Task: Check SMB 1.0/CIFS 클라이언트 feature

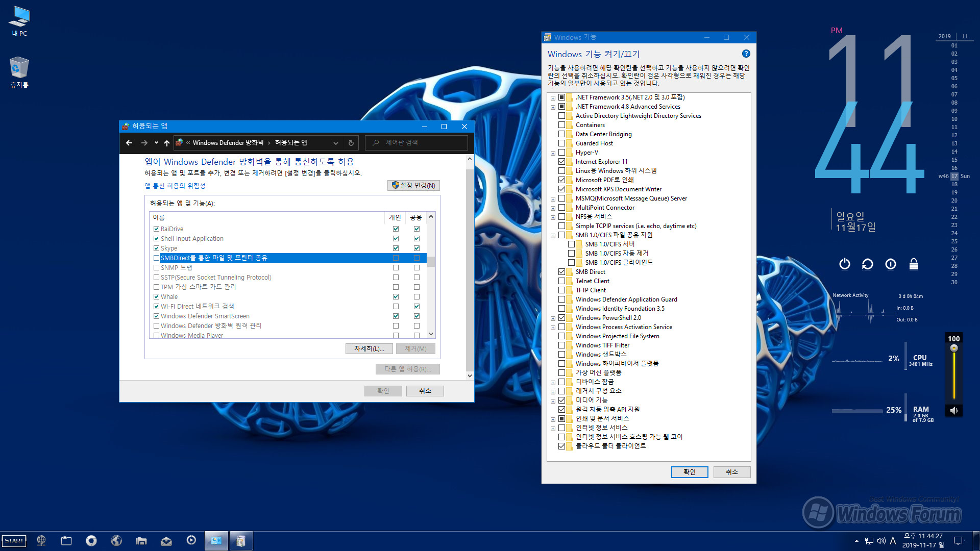Action: 571,263
